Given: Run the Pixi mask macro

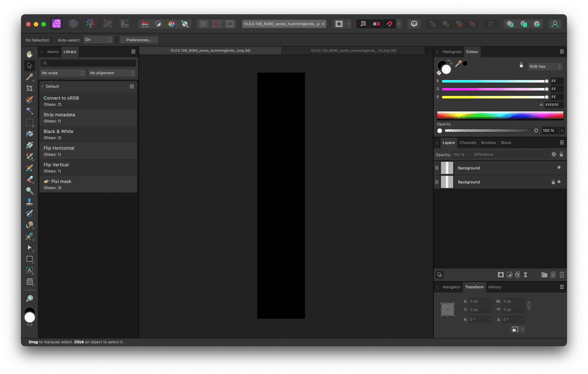Looking at the screenshot, I should 88,184.
